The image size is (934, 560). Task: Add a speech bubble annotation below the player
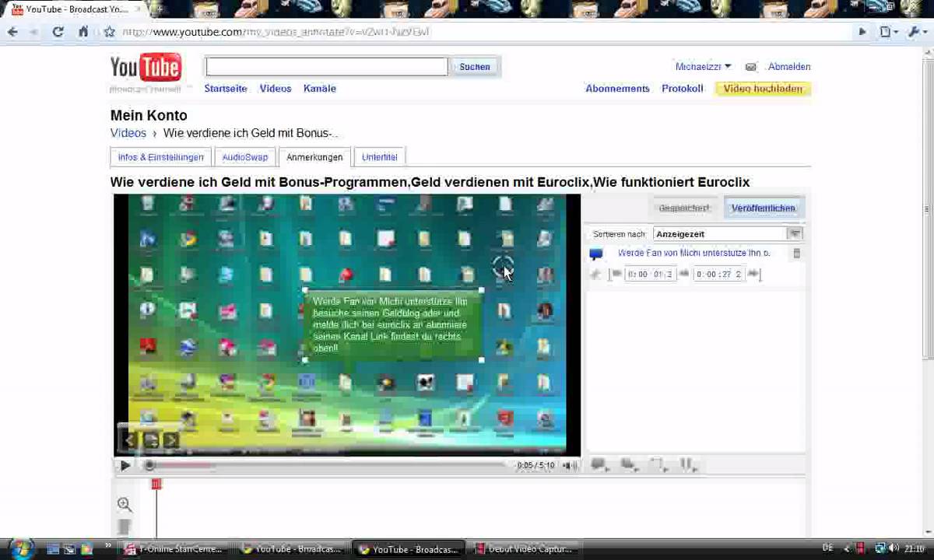pos(599,465)
